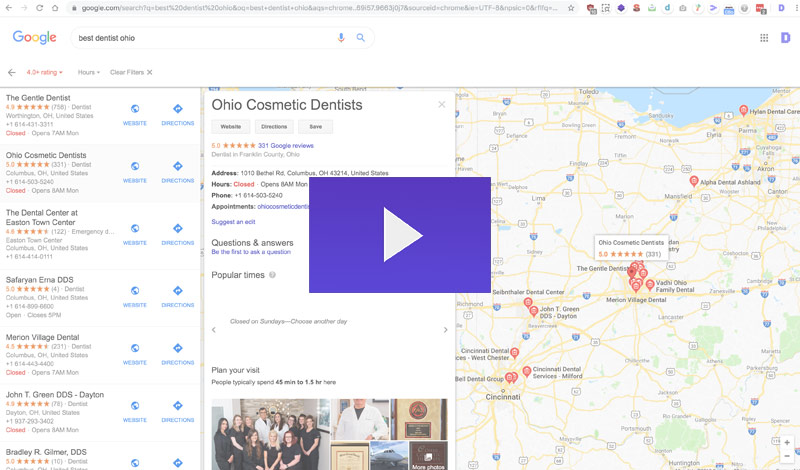This screenshot has width=800, height=470.
Task: Play the video overlay
Action: tap(399, 235)
